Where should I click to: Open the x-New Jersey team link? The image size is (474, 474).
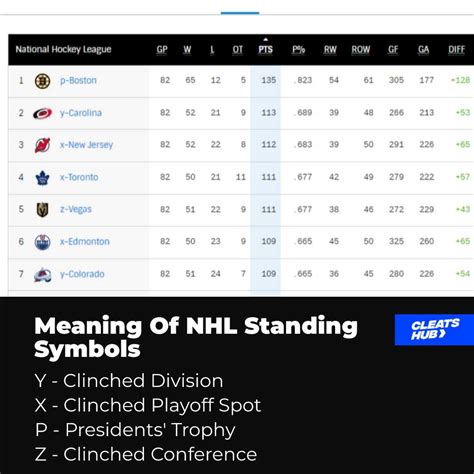tap(86, 145)
